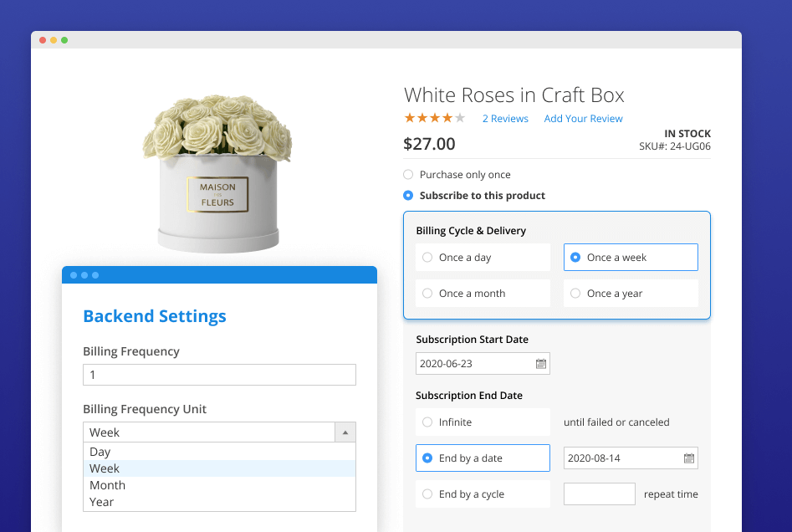Select End by a cycle option
This screenshot has height=532, width=792.
(428, 494)
